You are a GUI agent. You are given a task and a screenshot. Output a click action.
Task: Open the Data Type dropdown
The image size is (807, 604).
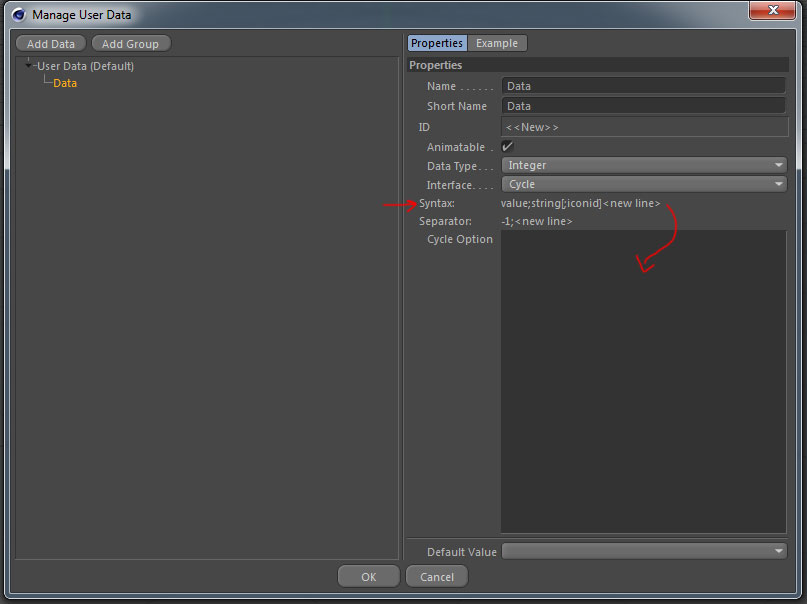tap(644, 165)
